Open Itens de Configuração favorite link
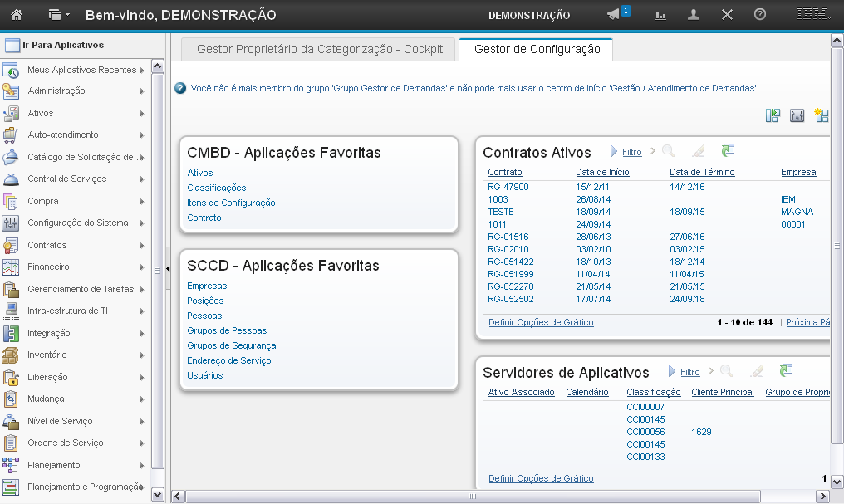 pyautogui.click(x=231, y=203)
